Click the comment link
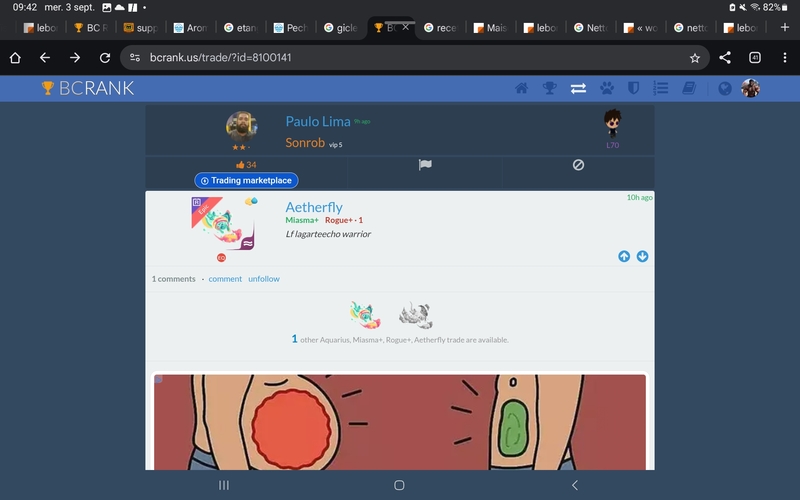 point(225,279)
